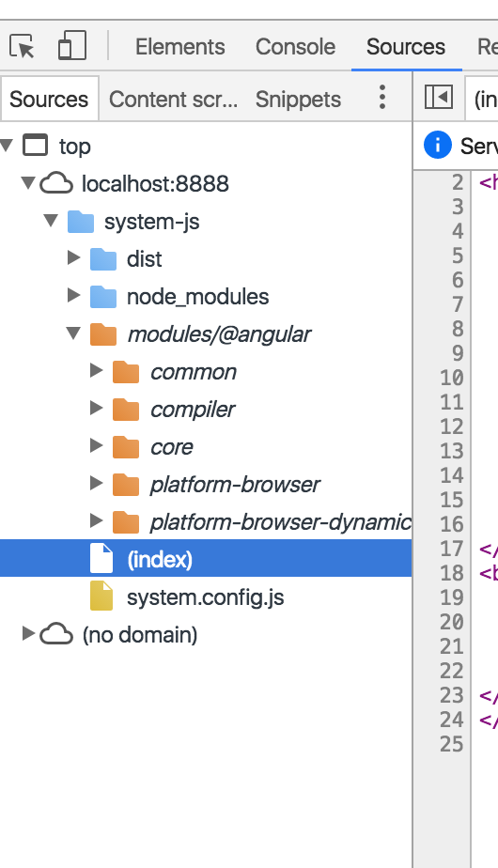
Task: Open the three-dot more tabs menu
Action: [x=382, y=98]
